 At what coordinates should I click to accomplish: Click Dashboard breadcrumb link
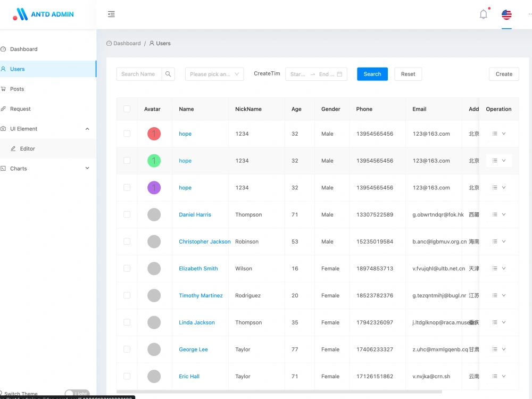coord(123,44)
